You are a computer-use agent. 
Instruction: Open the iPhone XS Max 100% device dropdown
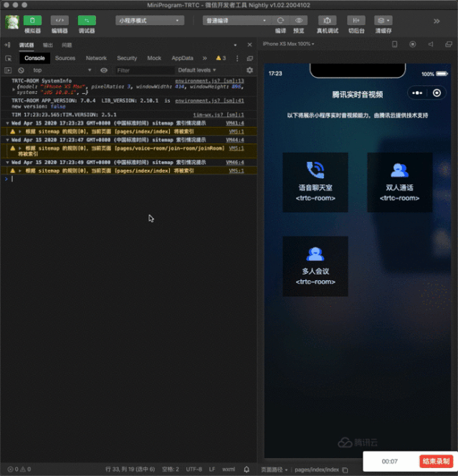[x=288, y=44]
